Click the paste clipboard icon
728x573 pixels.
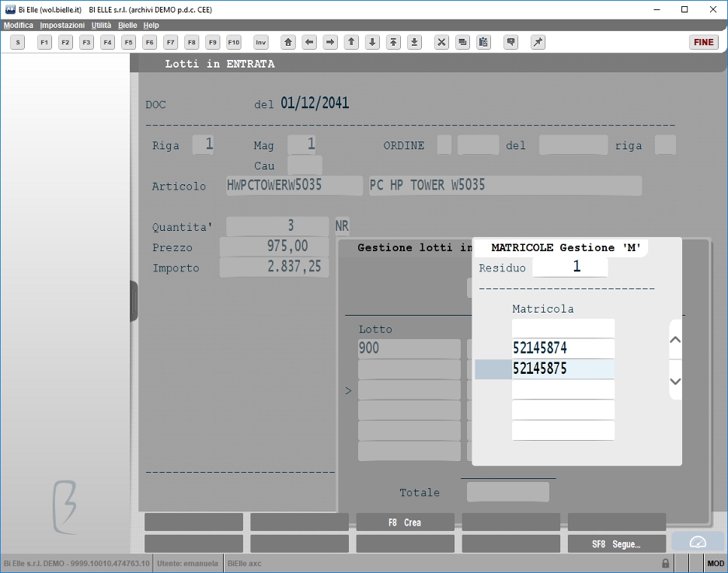coord(483,42)
